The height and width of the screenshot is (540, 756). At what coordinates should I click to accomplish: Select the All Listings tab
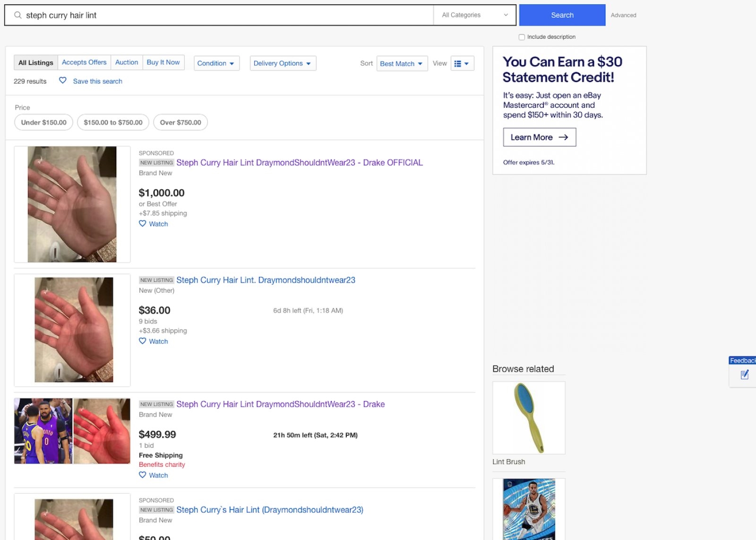(36, 62)
